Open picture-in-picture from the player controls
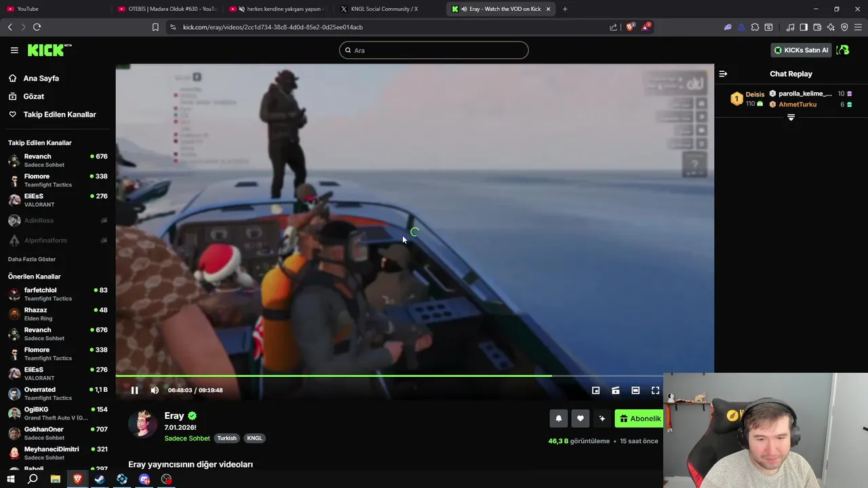This screenshot has height=488, width=868. (595, 390)
